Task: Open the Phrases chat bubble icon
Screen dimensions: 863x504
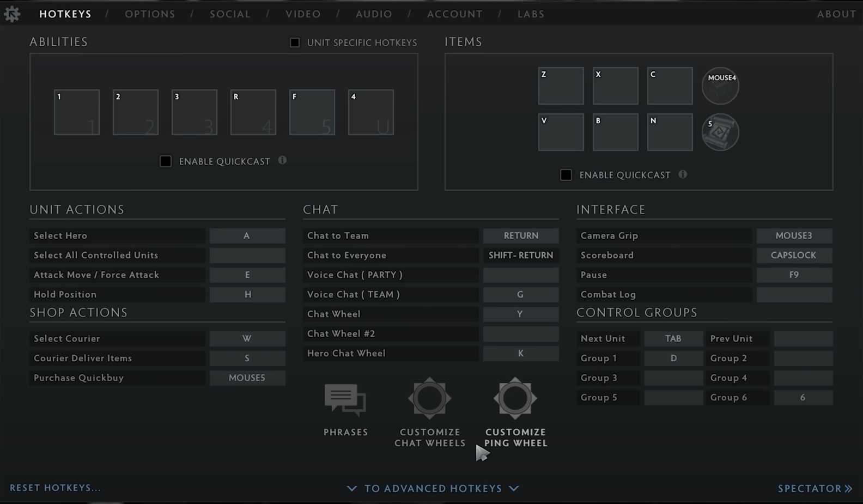Action: pos(345,399)
